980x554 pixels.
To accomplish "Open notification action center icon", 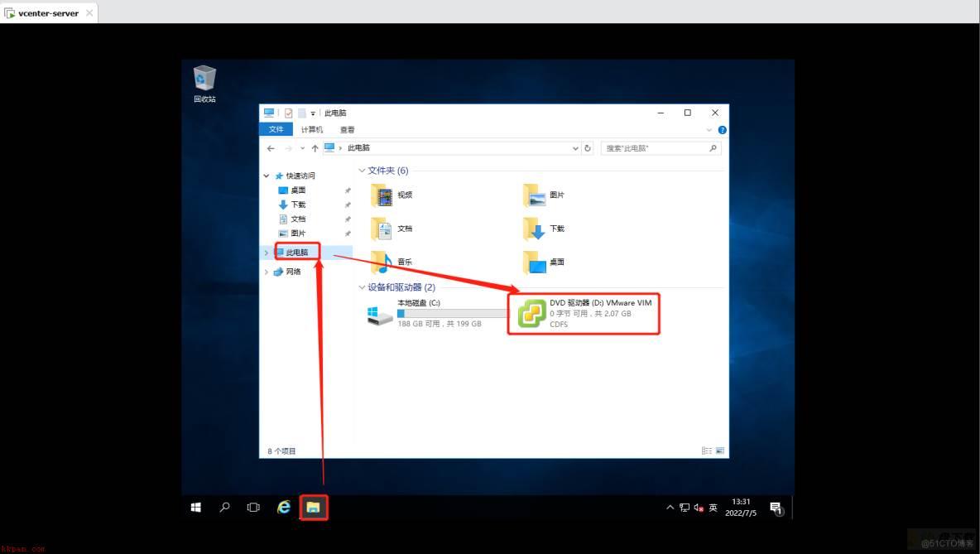I will [x=776, y=508].
